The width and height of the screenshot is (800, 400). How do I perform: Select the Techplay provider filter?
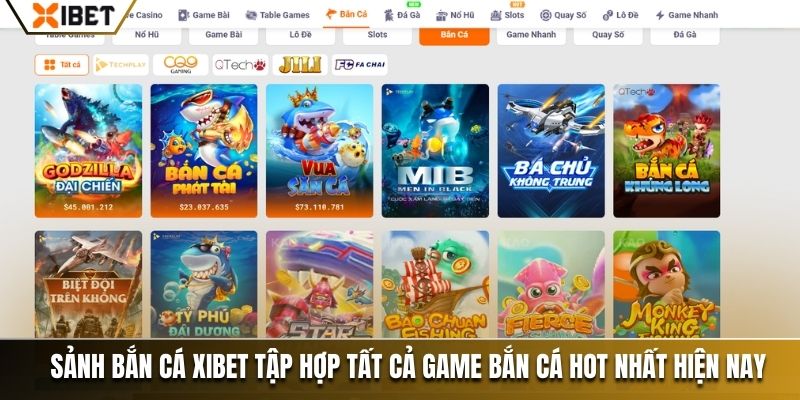tap(121, 65)
